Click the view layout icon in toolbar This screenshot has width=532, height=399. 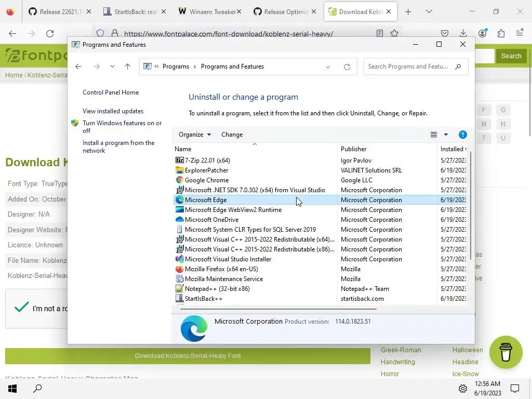point(434,135)
